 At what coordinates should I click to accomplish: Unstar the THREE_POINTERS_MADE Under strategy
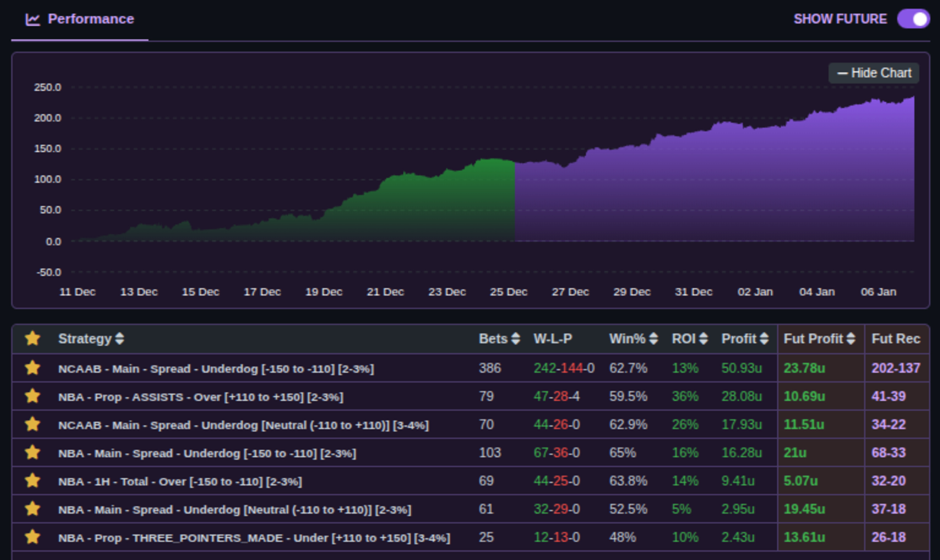pyautogui.click(x=33, y=537)
